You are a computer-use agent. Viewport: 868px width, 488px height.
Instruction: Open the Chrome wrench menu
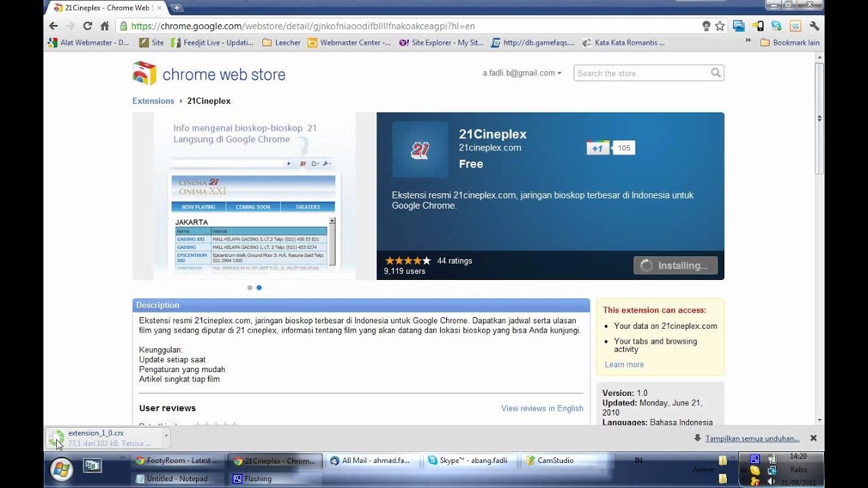pos(814,26)
